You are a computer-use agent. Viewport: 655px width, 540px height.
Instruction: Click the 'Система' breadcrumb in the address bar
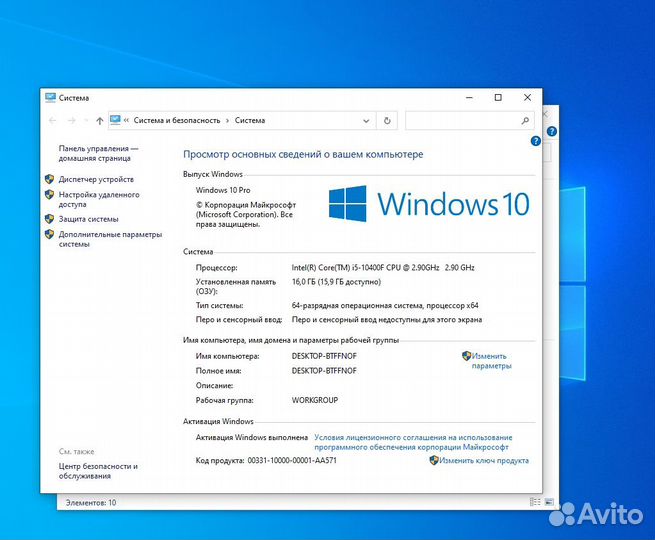click(x=250, y=120)
